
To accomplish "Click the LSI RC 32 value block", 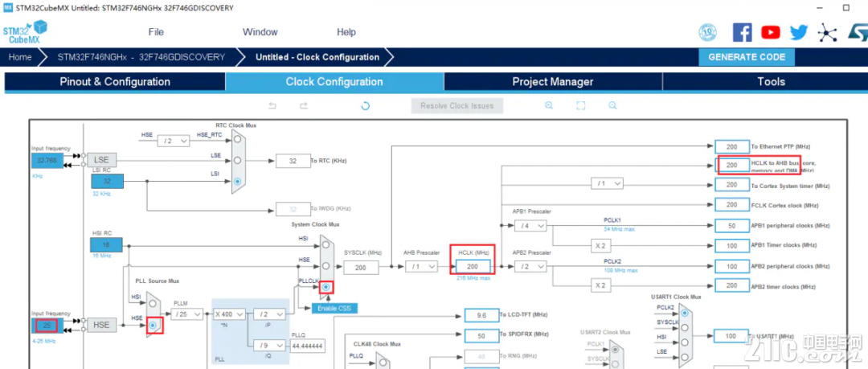I will pos(107,181).
